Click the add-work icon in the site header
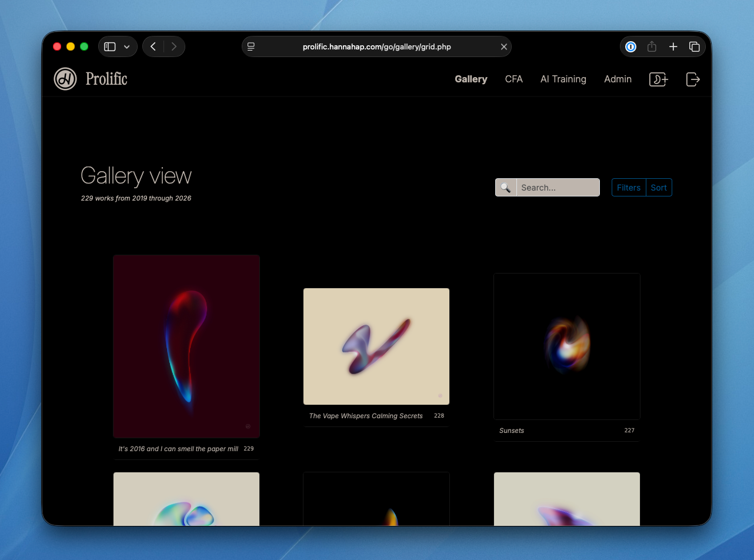This screenshot has width=754, height=560. pos(658,79)
